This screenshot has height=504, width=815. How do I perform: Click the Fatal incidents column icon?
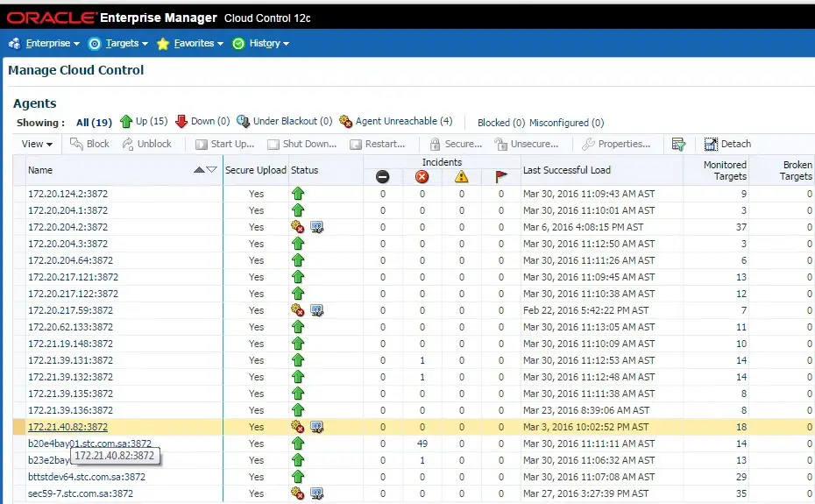pos(383,177)
